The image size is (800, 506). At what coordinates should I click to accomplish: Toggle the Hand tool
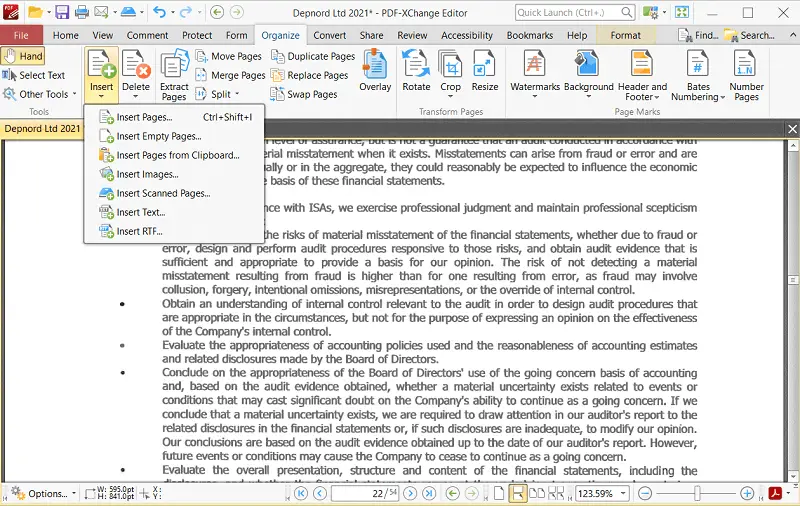[x=23, y=56]
